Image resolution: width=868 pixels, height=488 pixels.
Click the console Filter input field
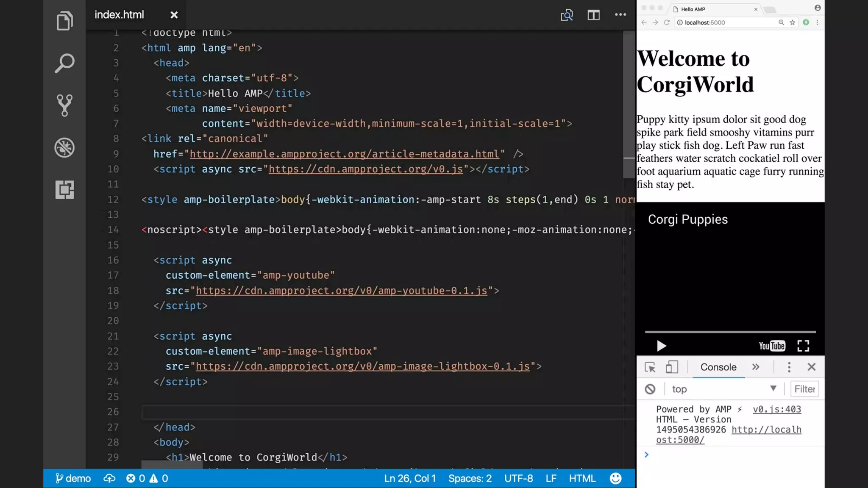coord(804,389)
